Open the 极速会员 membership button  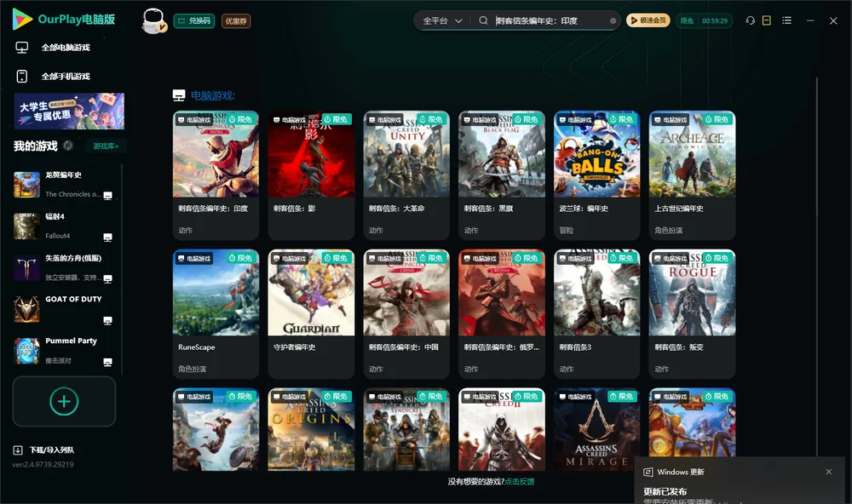pyautogui.click(x=648, y=20)
